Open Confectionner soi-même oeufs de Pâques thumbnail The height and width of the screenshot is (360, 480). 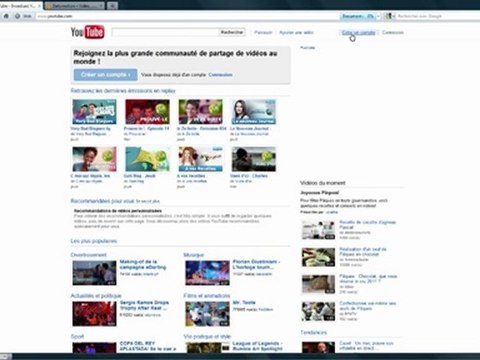click(318, 311)
